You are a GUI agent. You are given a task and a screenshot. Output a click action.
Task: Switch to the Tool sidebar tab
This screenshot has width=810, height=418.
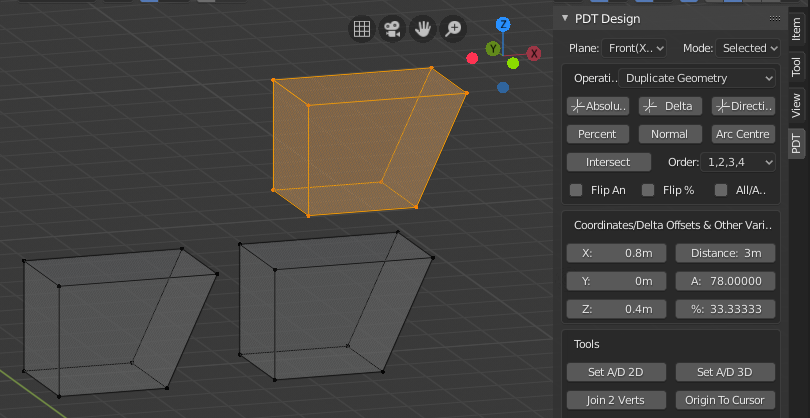[x=797, y=66]
